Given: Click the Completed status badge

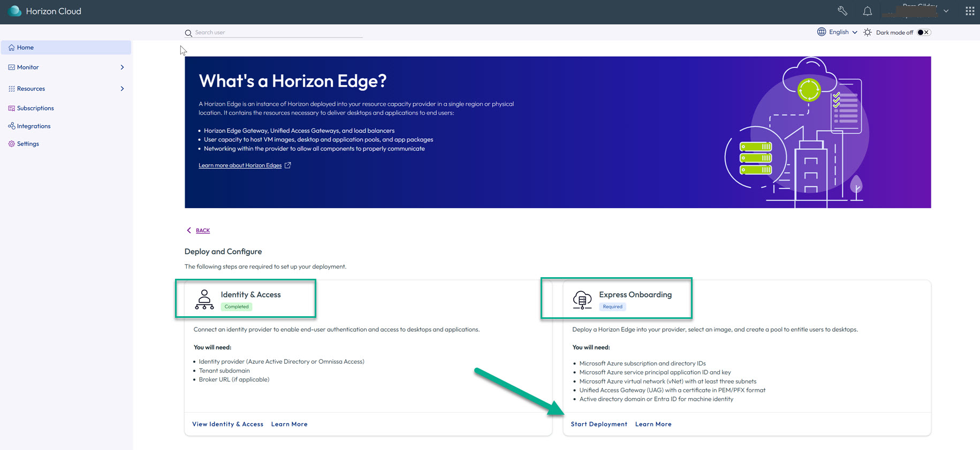Looking at the screenshot, I should click(237, 307).
